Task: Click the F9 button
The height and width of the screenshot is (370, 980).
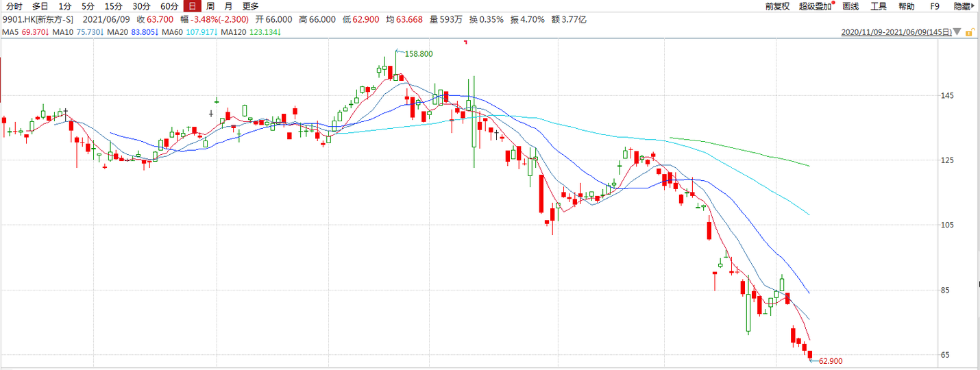Action: coord(935,6)
